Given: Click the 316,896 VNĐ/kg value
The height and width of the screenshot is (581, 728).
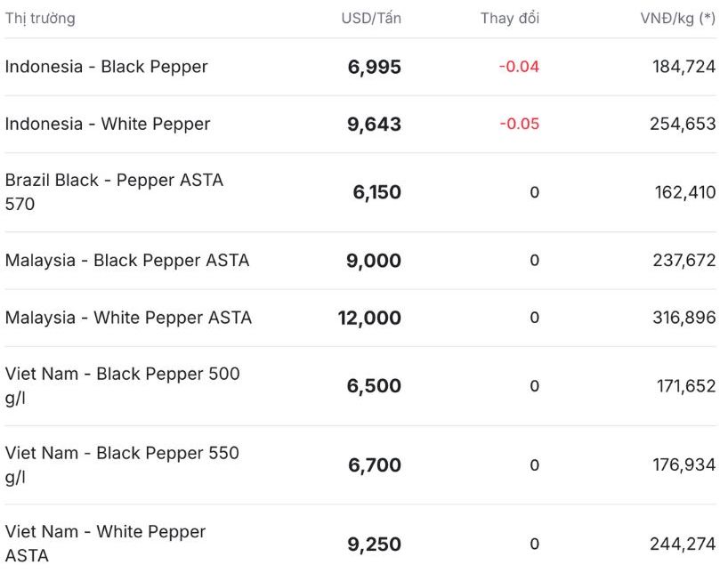Looking at the screenshot, I should tap(684, 318).
